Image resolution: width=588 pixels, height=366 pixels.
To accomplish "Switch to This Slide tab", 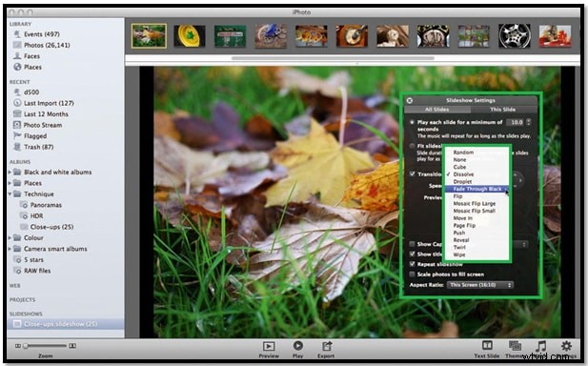I will click(x=503, y=110).
